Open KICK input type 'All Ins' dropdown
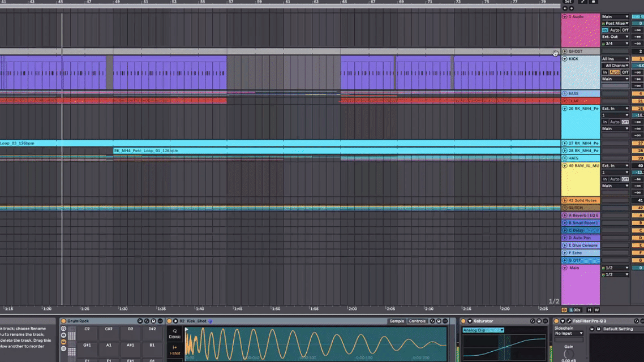This screenshot has width=644, height=362. (x=615, y=59)
